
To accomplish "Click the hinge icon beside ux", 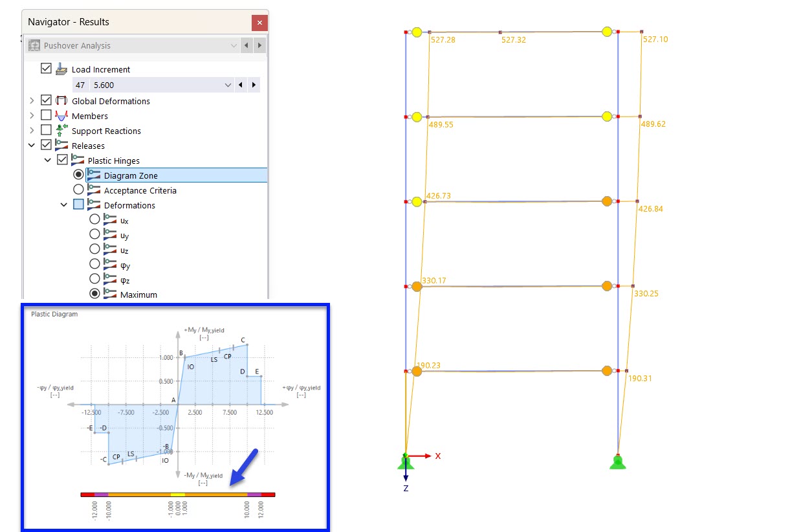I will click(x=109, y=219).
